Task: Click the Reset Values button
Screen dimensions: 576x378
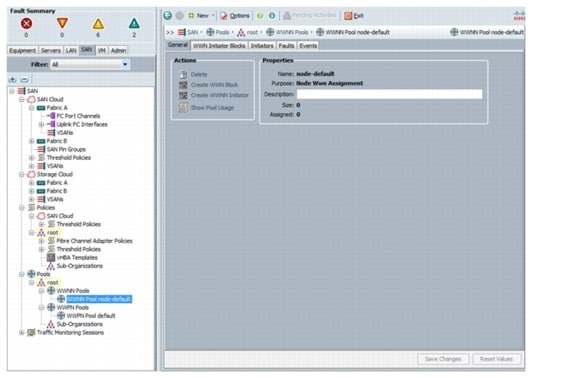Action: point(496,359)
